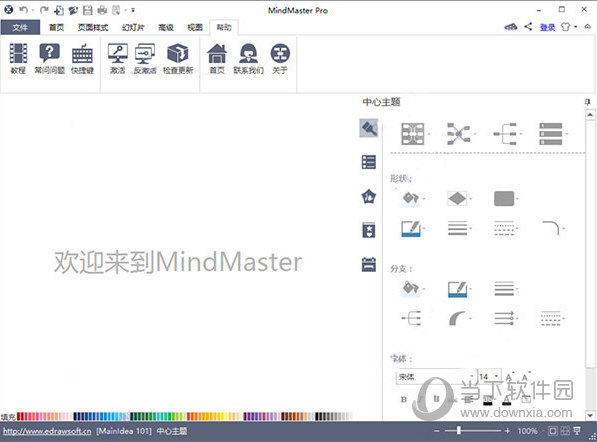Click the cloud icon beside share
The image size is (597, 442).
(x=511, y=27)
